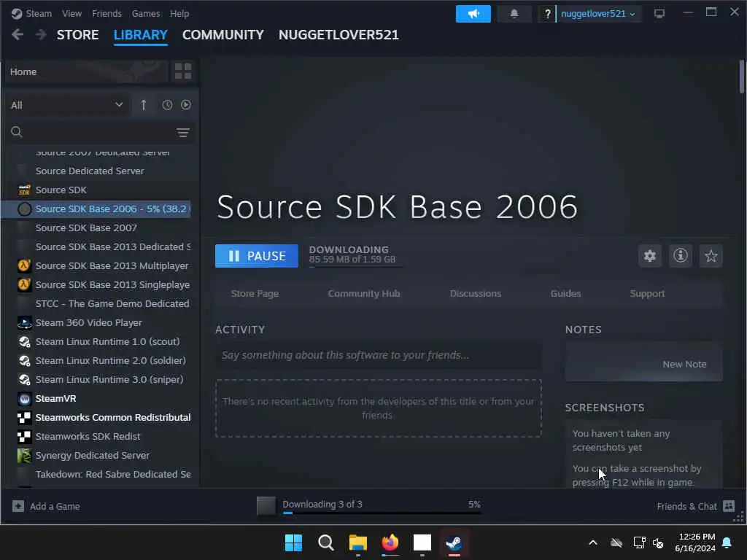Open Firefox from the taskbar
This screenshot has width=747, height=560.
390,542
